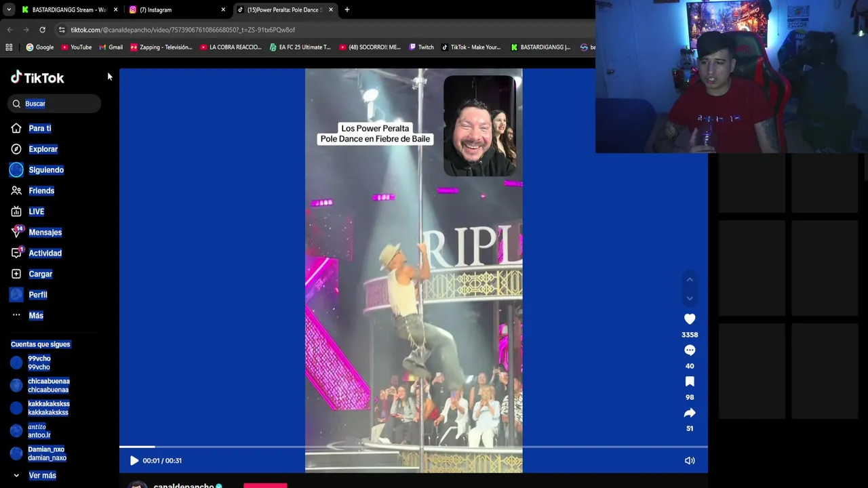Viewport: 868px width, 488px height.
Task: Open the apps grid in bookmarks bar
Action: (9, 47)
